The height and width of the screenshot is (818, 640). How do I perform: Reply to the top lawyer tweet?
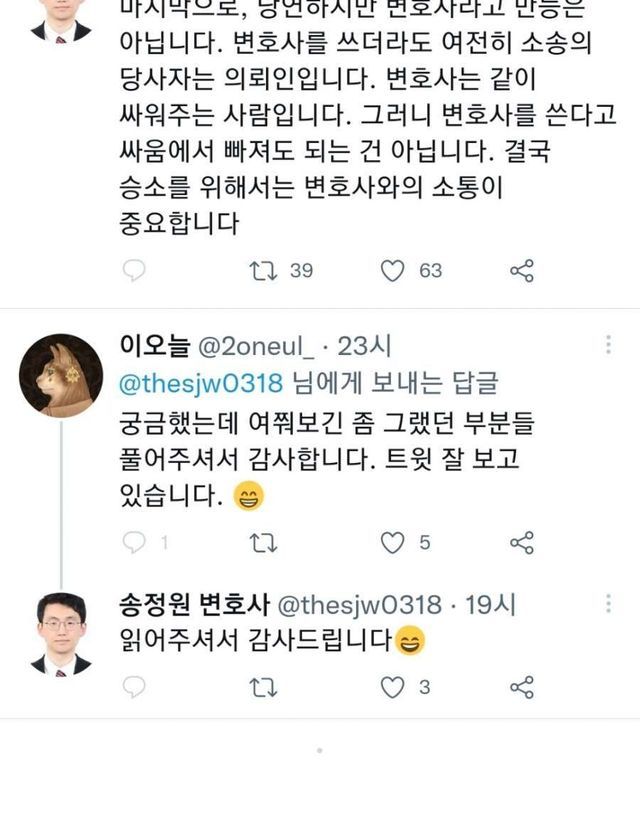pyautogui.click(x=134, y=270)
